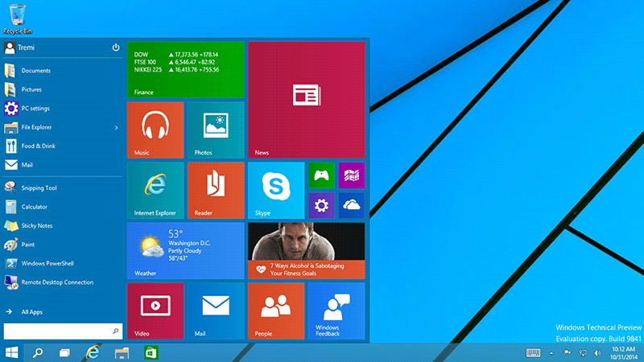Open the OneDrive cloud small tile
The width and height of the screenshot is (644, 362).
352,205
